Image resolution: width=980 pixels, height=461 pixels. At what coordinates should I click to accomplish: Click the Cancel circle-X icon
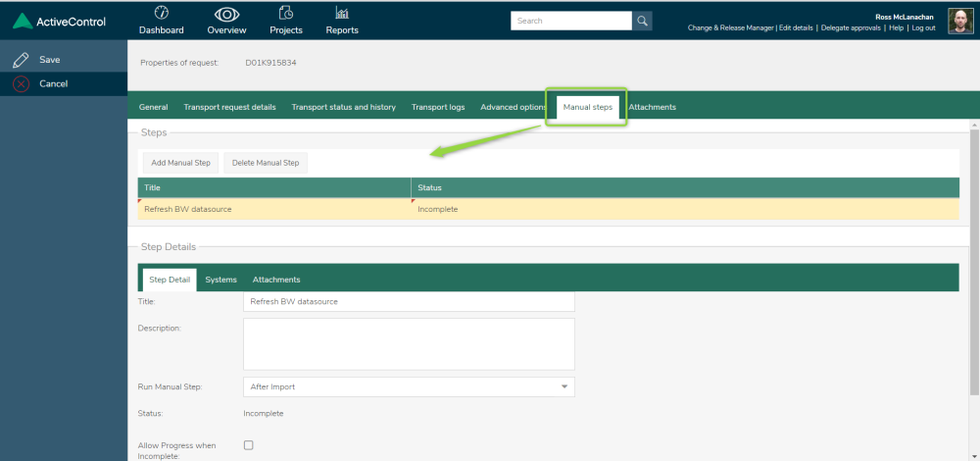(x=21, y=83)
